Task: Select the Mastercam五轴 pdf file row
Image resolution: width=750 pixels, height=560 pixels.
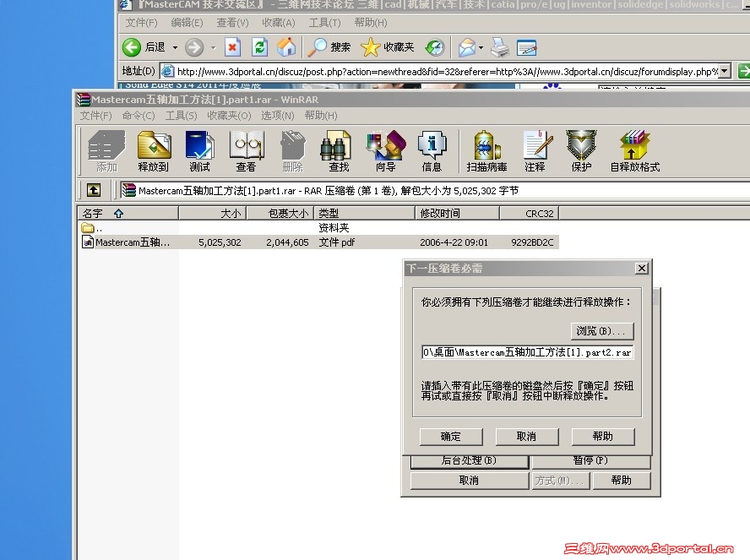Action: pyautogui.click(x=318, y=242)
